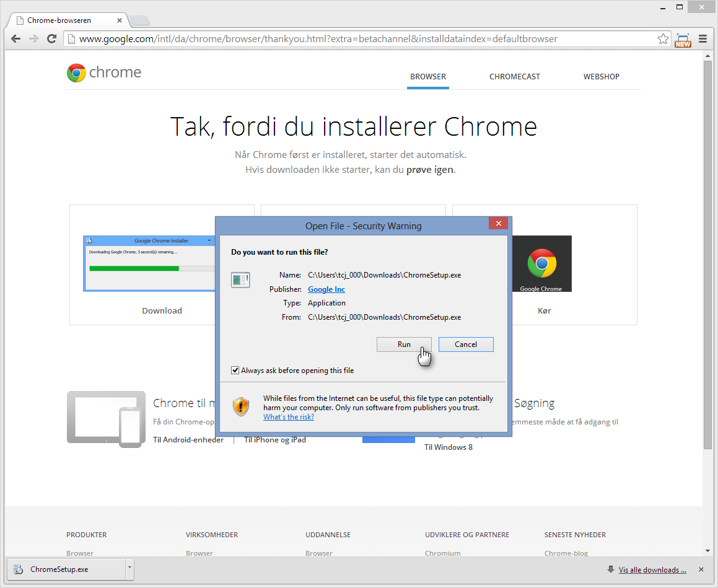The image size is (718, 588).
Task: Click the What's the risk? link
Action: pos(288,417)
